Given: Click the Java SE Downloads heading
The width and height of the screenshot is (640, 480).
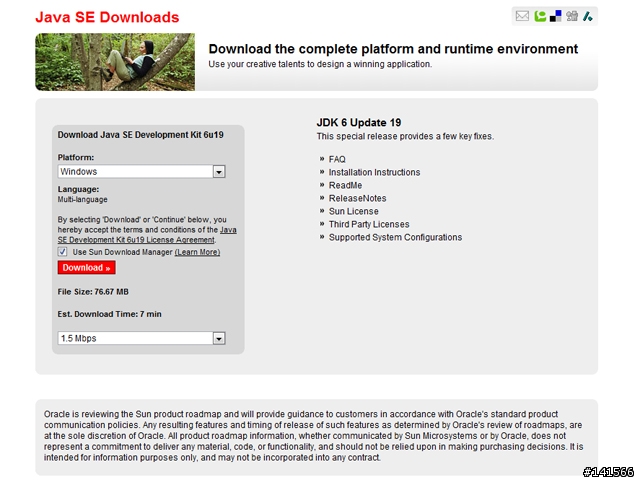Looking at the screenshot, I should 107,17.
